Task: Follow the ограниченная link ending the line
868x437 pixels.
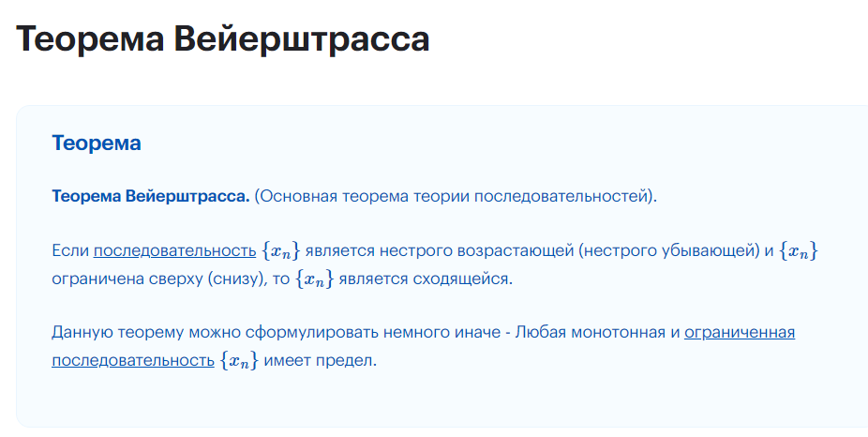Action: [740, 332]
